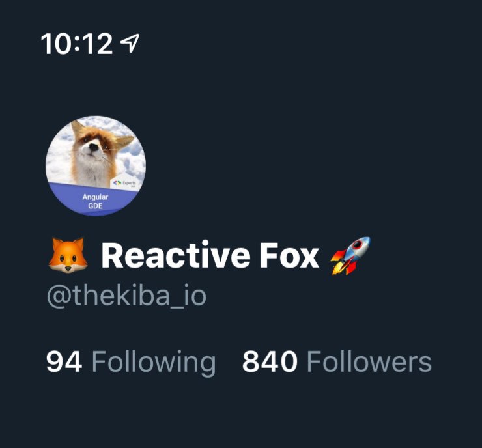
Task: Tap the snowy background of the avatar
Action: pyautogui.click(x=60, y=160)
